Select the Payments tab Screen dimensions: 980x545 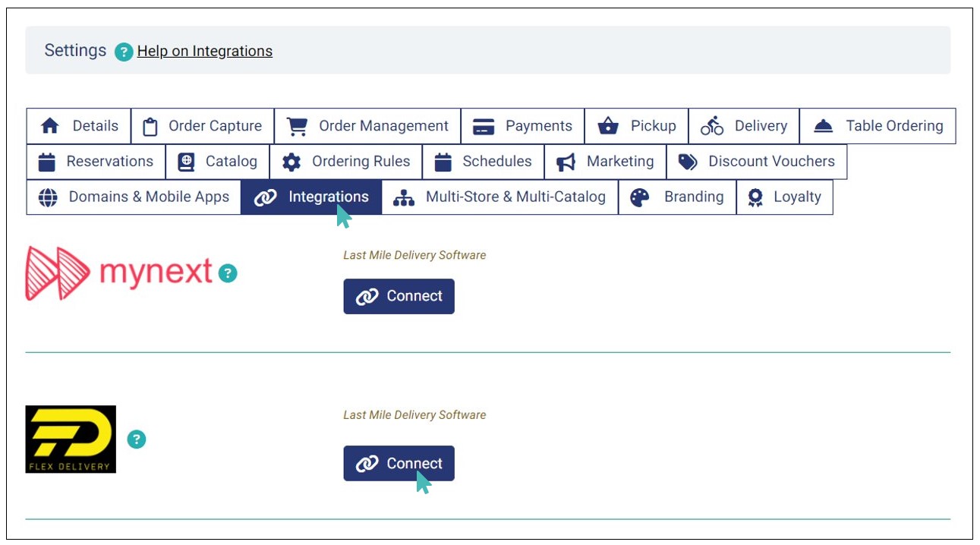click(522, 126)
